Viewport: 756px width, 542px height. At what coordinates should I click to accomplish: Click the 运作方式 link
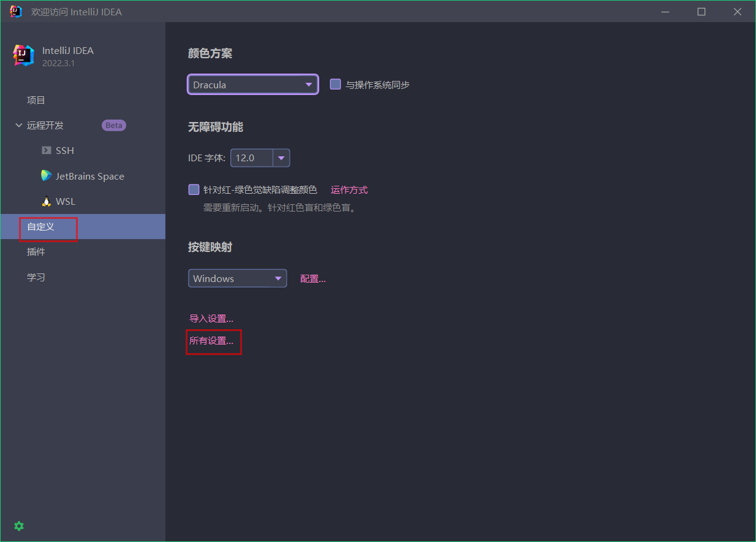pyautogui.click(x=349, y=189)
